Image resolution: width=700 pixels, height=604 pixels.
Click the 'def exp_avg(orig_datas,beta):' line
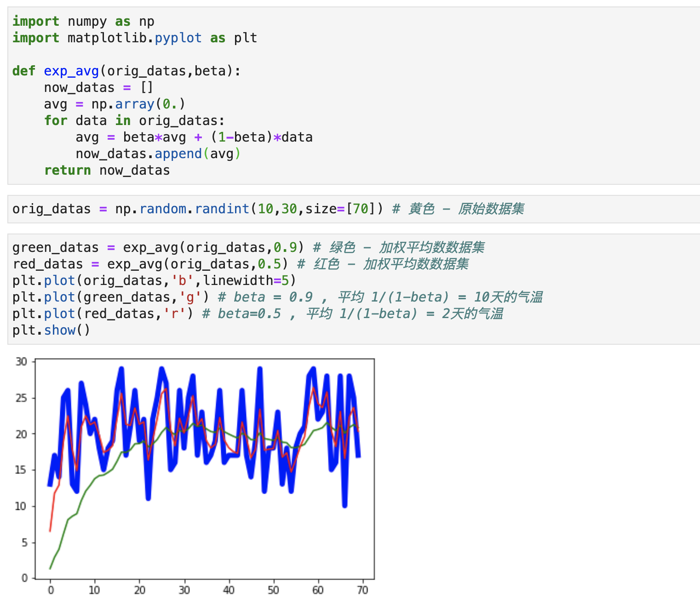pyautogui.click(x=126, y=71)
